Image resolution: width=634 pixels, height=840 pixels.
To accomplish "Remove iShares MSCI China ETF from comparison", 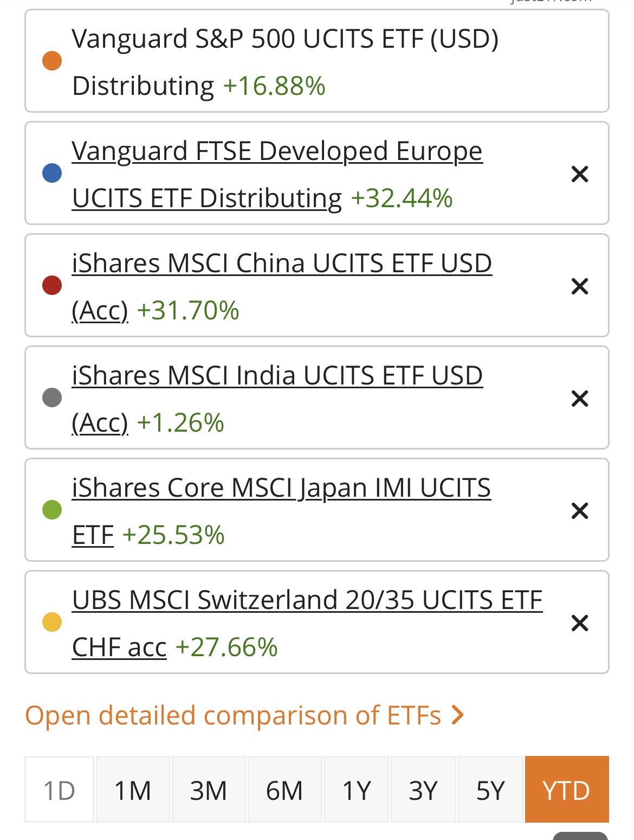I will pos(579,286).
